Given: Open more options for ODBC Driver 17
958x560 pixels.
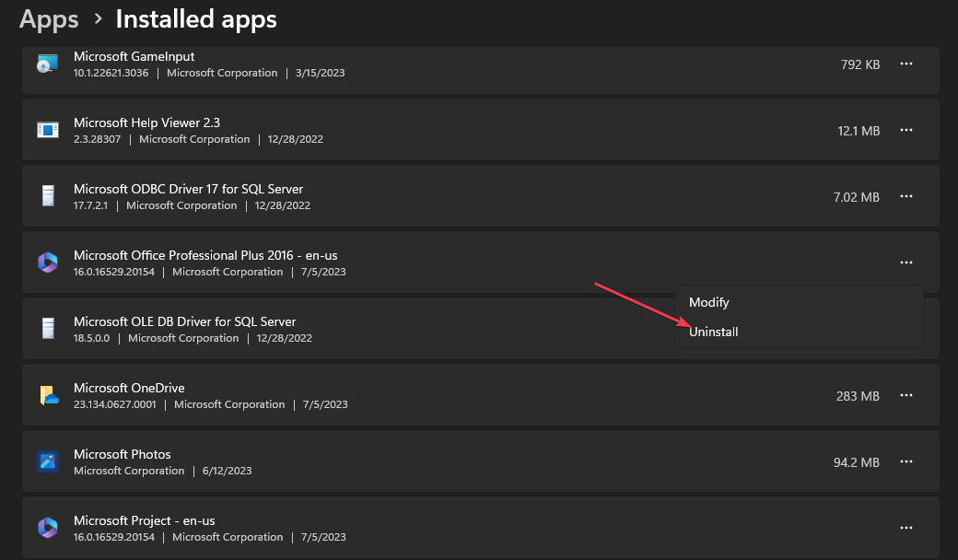Looking at the screenshot, I should (x=906, y=196).
